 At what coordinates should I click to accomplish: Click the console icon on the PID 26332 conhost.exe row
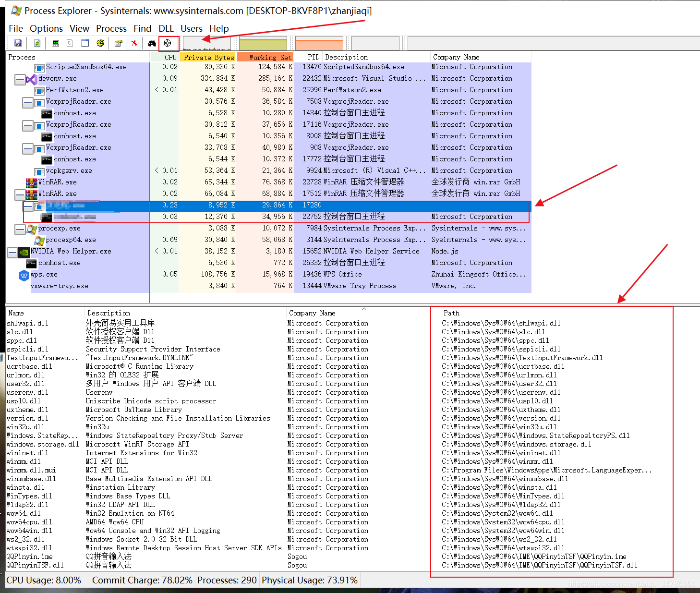[31, 264]
